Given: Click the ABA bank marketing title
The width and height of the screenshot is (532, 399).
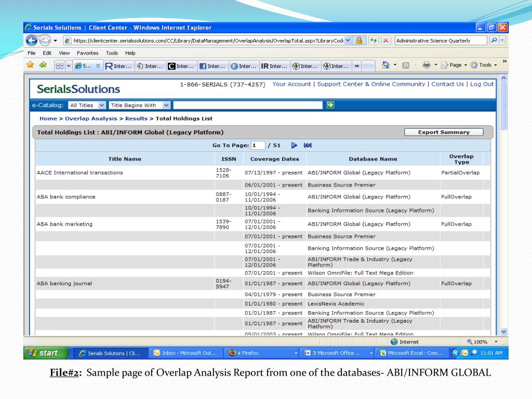Looking at the screenshot, I should point(64,224).
